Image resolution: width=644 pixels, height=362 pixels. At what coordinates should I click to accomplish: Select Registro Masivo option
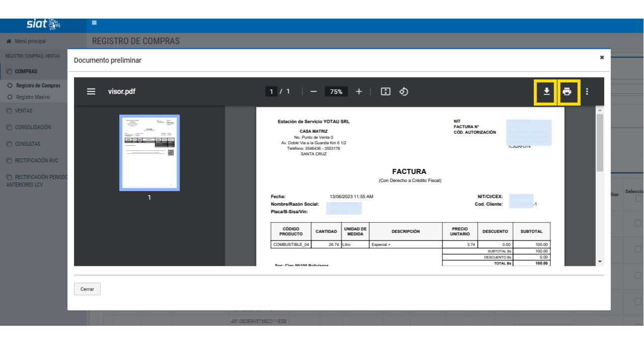(x=33, y=97)
